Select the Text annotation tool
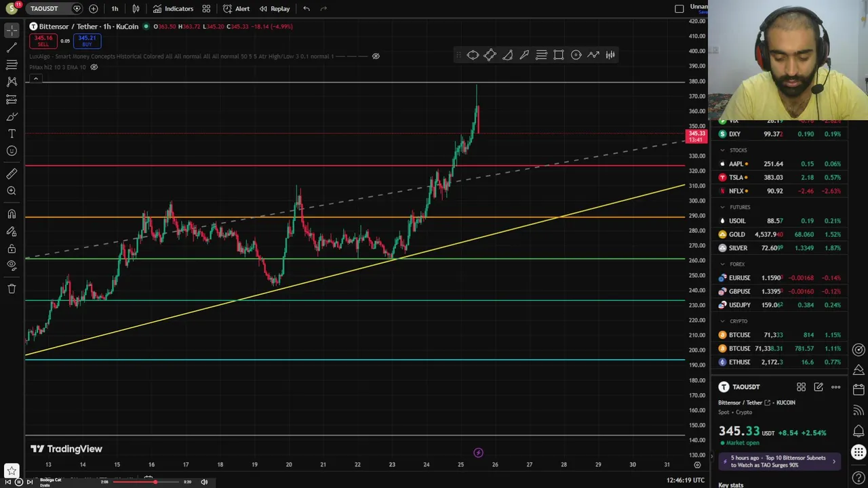 click(x=12, y=134)
